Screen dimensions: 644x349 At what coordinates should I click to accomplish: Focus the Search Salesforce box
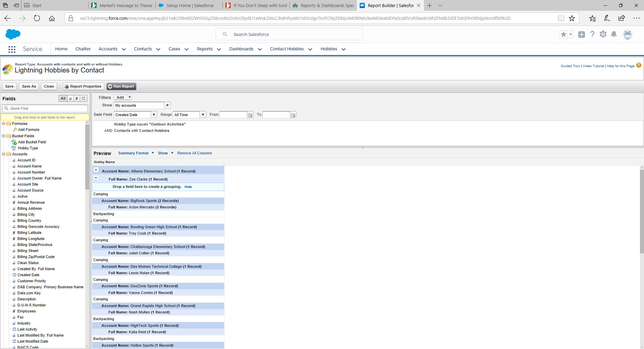[x=289, y=34]
